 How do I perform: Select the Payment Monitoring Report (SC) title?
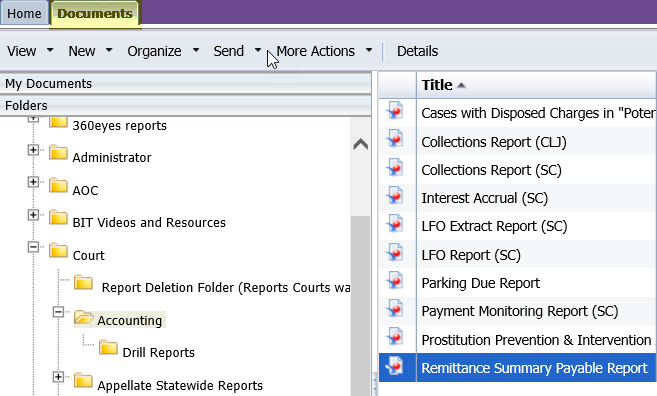[520, 311]
